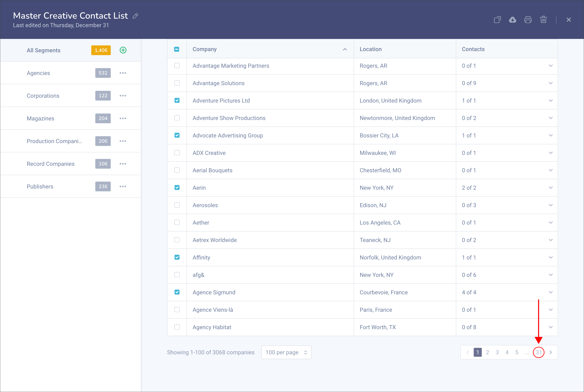Switch to the Publishers segment
This screenshot has height=392, width=584.
pos(71,186)
